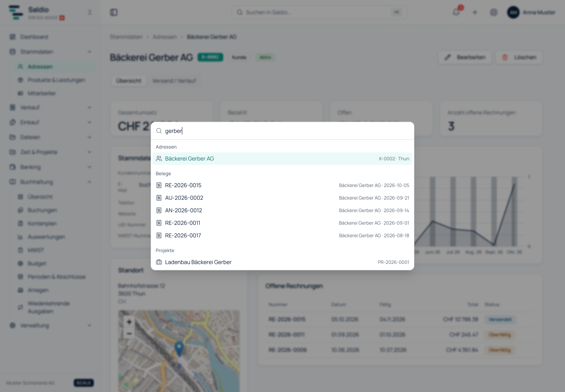The width and height of the screenshot is (565, 392).
Task: Open project Ladenbau Bäckerei Gerber
Action: (x=282, y=262)
